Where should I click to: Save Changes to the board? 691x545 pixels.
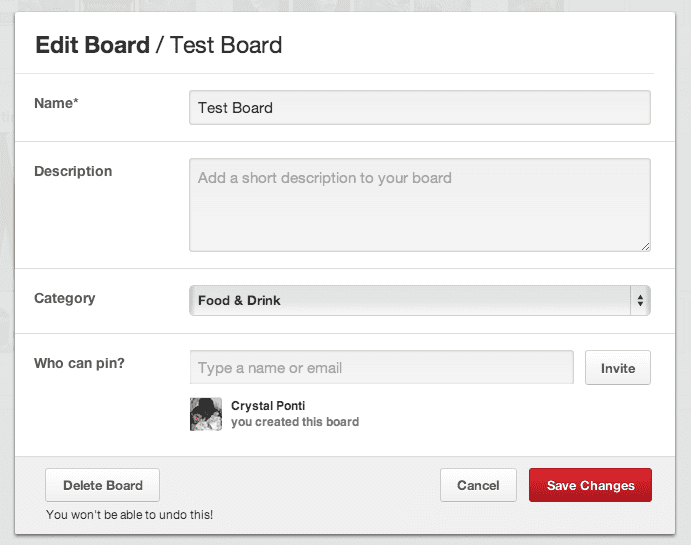[590, 485]
